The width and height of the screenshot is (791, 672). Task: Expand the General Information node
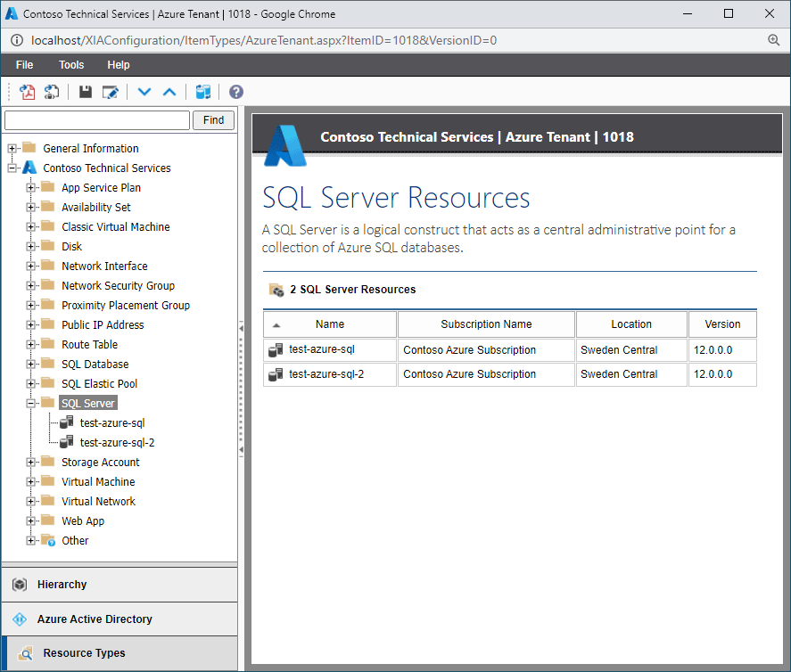(12, 148)
